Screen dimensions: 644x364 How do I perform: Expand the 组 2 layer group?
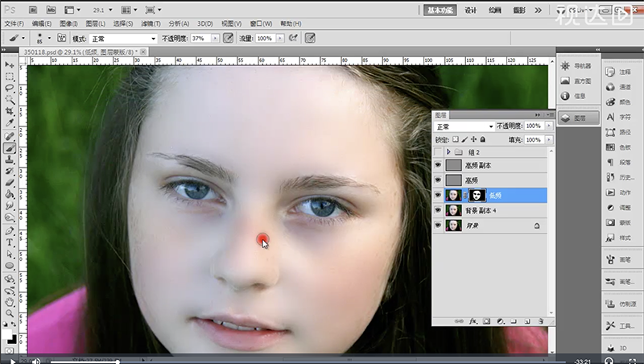coord(448,152)
